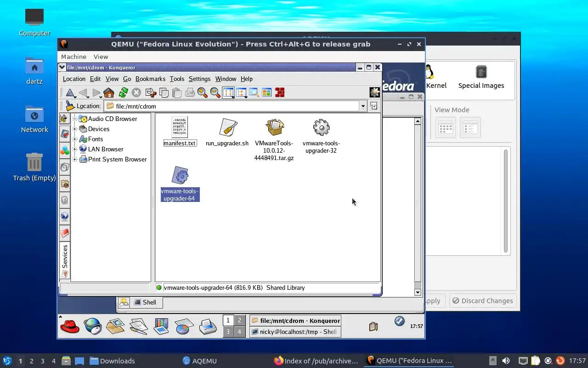Click the animated gear icon in Konqueror
Image resolution: width=588 pixels, height=368 pixels.
pyautogui.click(x=375, y=92)
